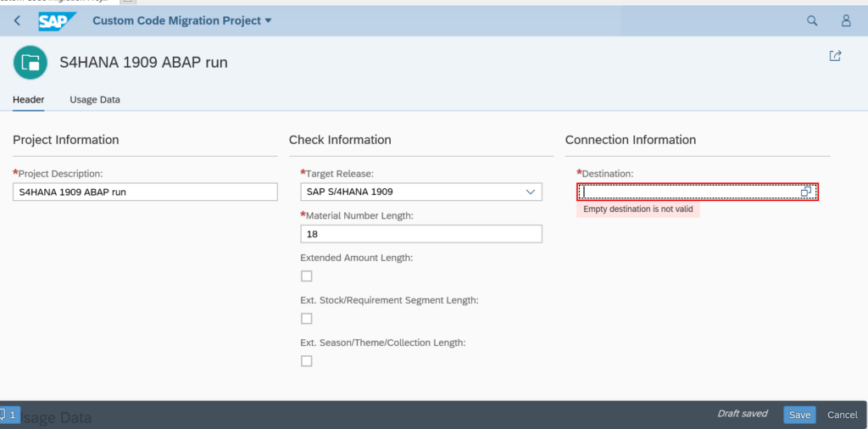
Task: Go back using the back arrow
Action: [18, 20]
